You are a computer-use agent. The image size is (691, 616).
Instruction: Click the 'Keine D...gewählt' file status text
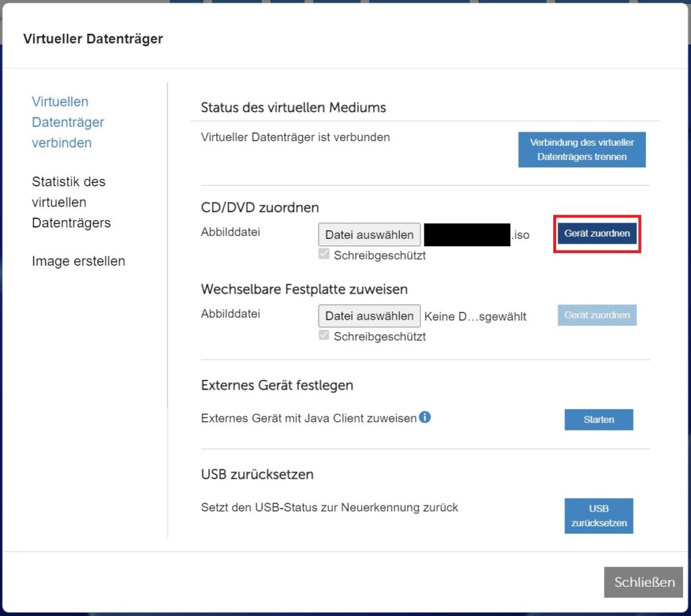[475, 315]
